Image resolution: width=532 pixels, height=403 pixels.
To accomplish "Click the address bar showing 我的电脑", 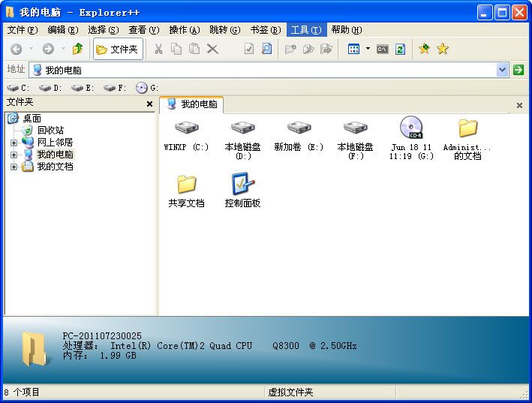I will coord(263,70).
